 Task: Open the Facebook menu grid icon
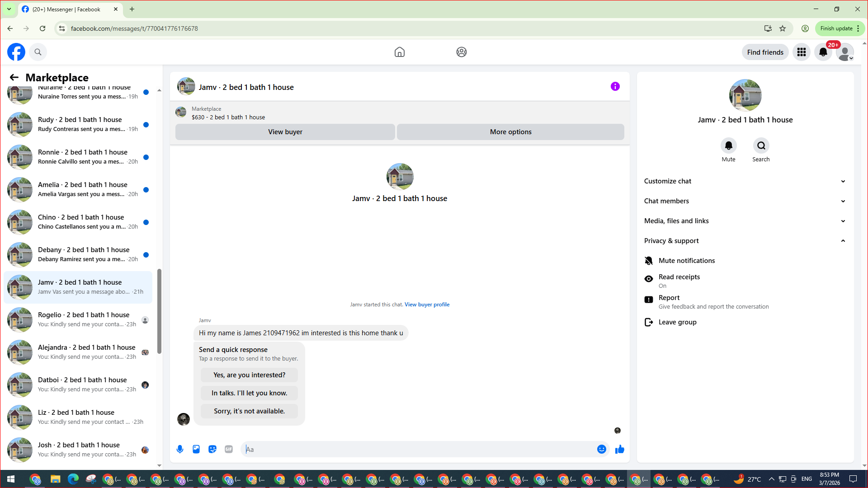tap(802, 52)
